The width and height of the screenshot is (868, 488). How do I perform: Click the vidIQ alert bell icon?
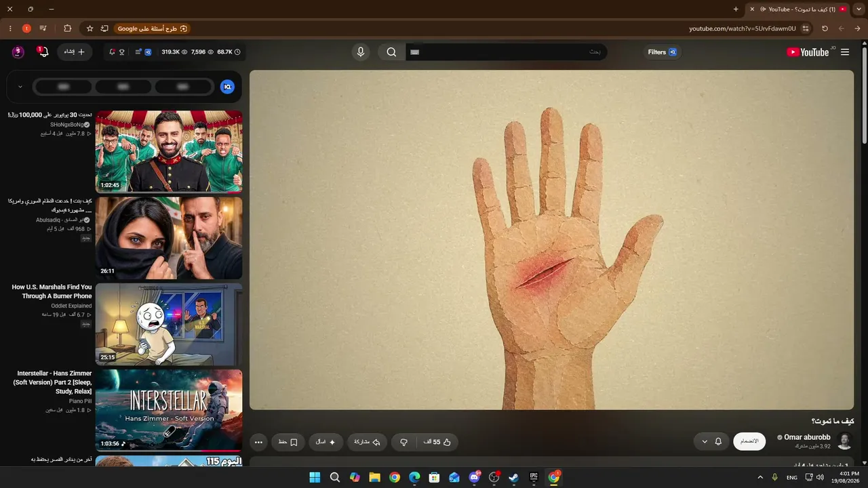(x=112, y=52)
